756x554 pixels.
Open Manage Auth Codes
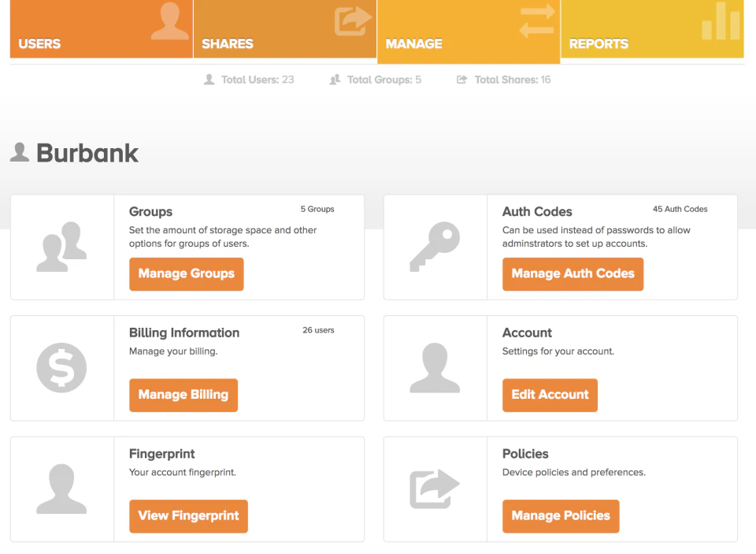click(573, 273)
